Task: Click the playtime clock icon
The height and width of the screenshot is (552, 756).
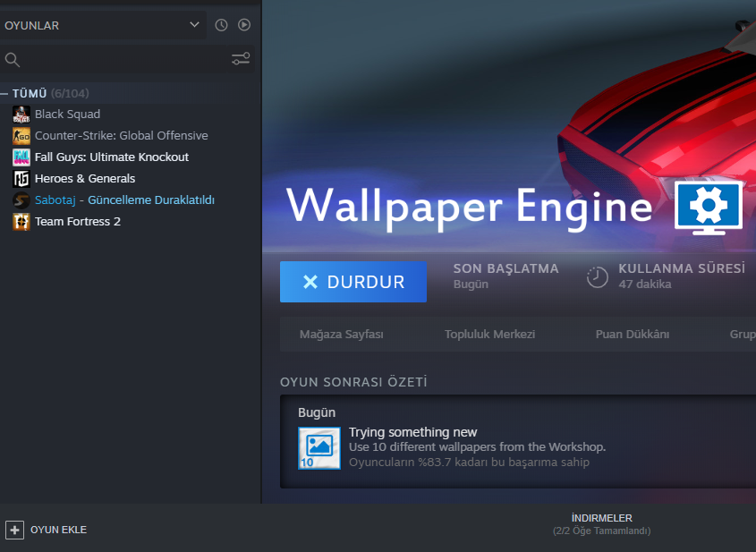Action: point(598,277)
